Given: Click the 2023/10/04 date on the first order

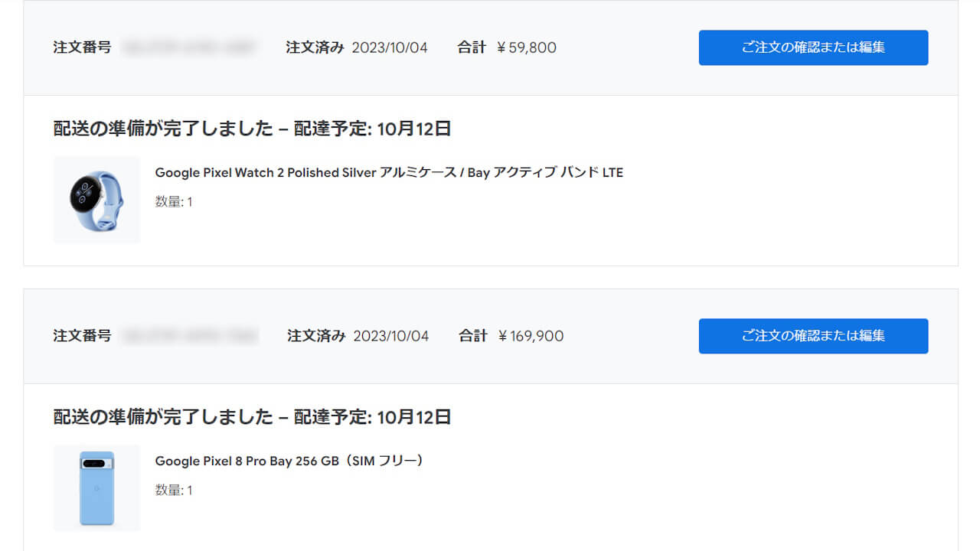Looking at the screenshot, I should click(393, 47).
